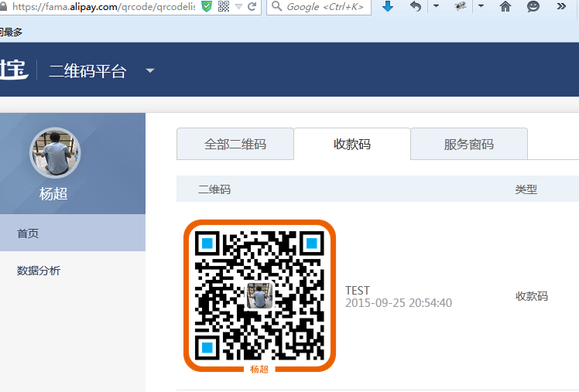Click the undo back-arrow toolbar icon
This screenshot has width=579, height=392.
416,6
